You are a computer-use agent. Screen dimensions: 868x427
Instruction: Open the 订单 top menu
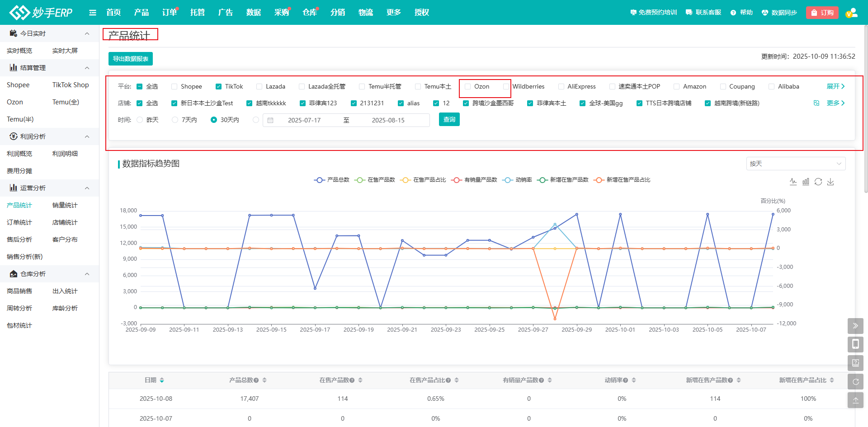[x=170, y=13]
